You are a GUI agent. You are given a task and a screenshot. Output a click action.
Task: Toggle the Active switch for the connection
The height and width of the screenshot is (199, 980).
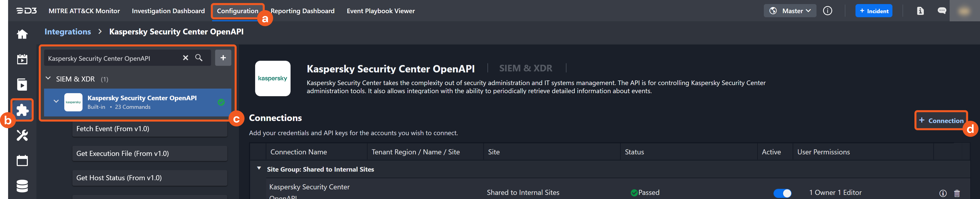coord(782,193)
